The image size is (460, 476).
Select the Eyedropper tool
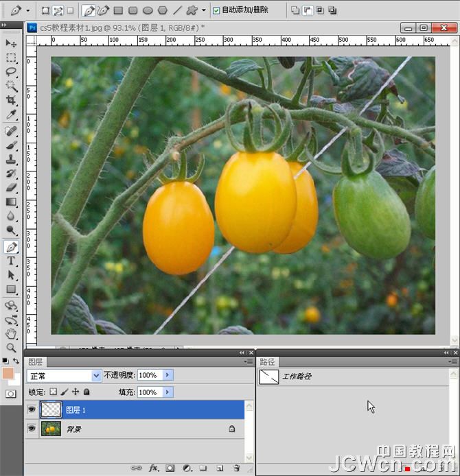tap(11, 115)
